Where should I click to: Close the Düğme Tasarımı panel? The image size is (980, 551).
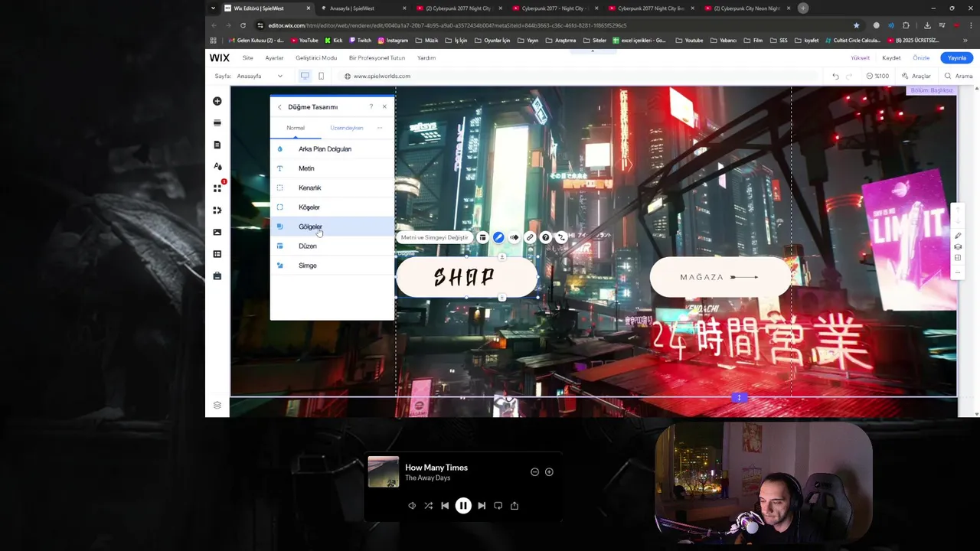click(x=384, y=106)
